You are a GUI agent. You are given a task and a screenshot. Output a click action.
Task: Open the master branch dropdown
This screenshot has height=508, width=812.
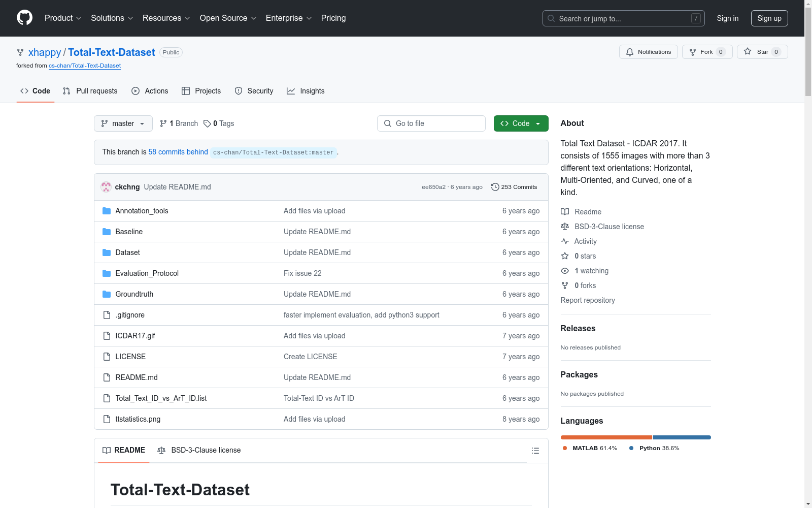tap(123, 123)
